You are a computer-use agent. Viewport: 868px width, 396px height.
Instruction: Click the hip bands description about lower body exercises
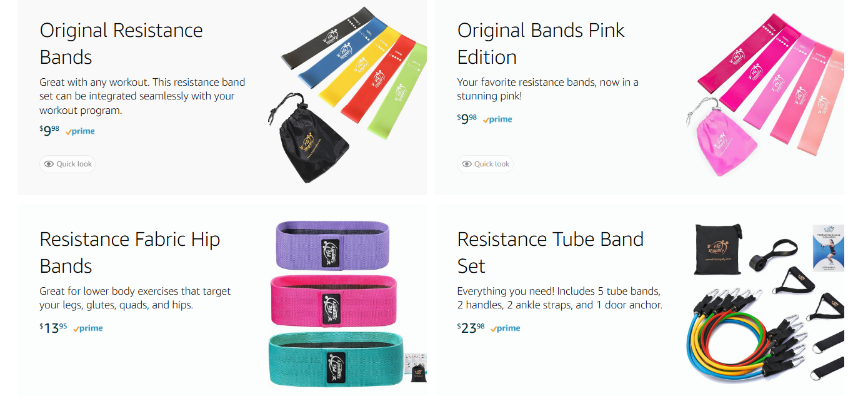135,298
